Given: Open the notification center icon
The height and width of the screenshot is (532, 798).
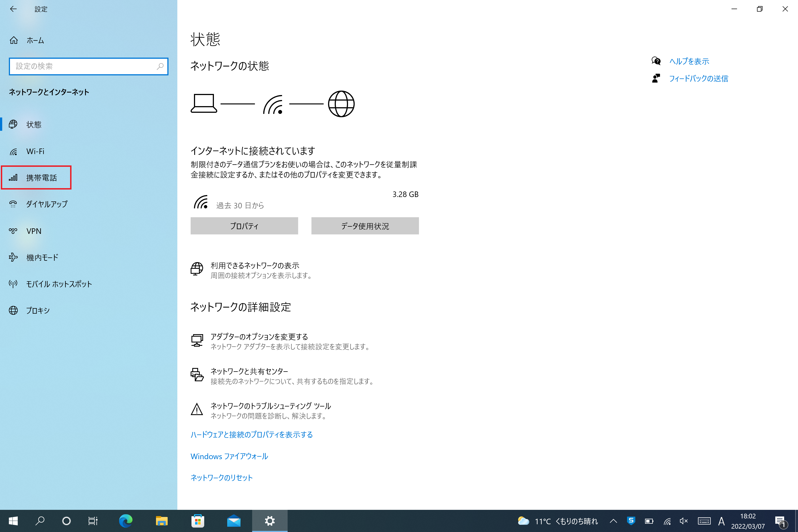Looking at the screenshot, I should pos(781,521).
